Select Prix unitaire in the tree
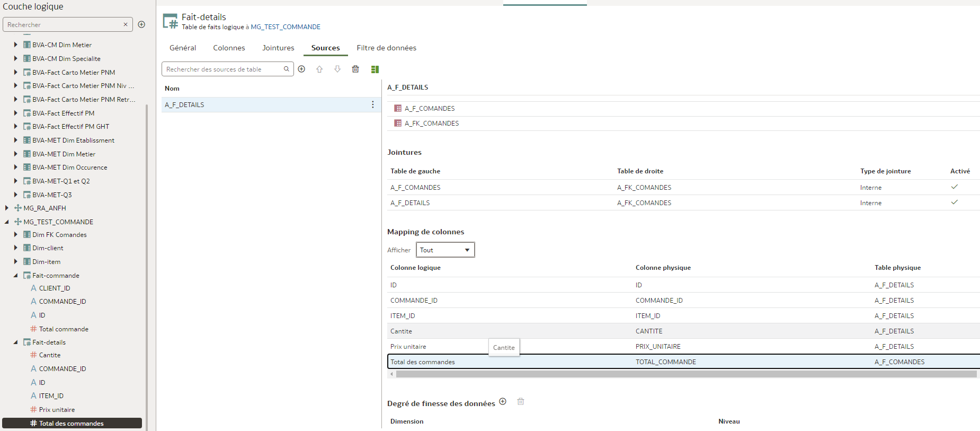 (x=57, y=409)
